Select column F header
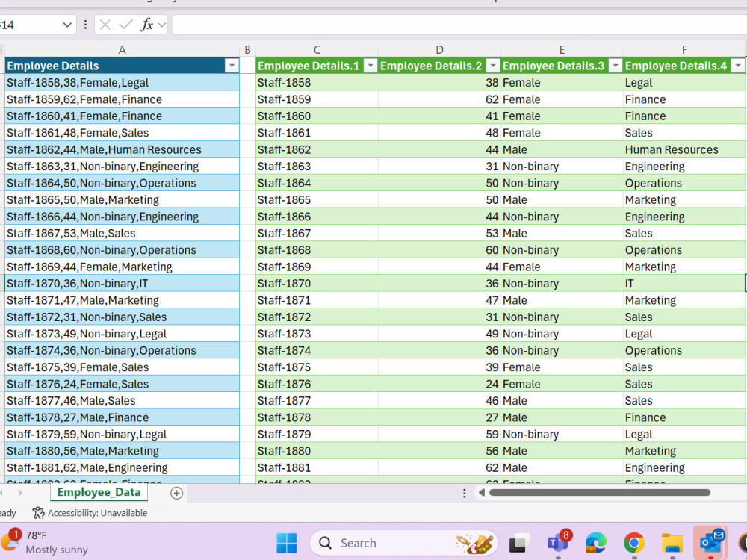Viewport: 747px width, 560px height. pos(684,49)
